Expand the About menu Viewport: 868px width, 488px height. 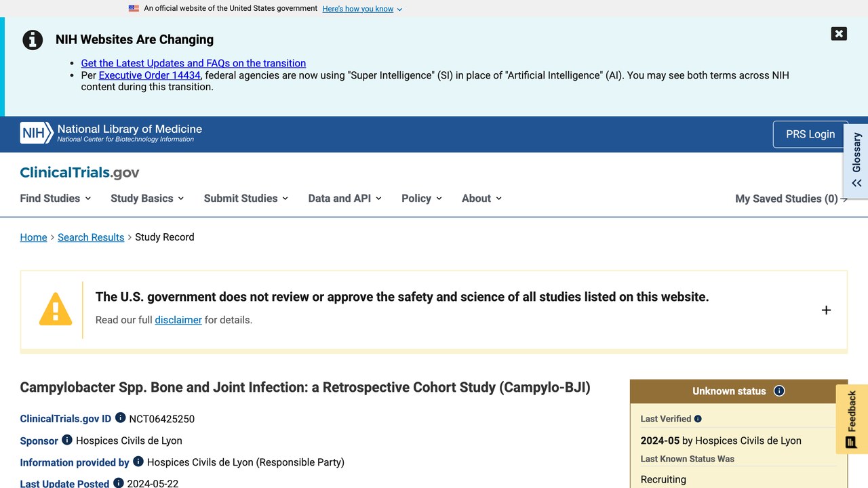click(482, 199)
